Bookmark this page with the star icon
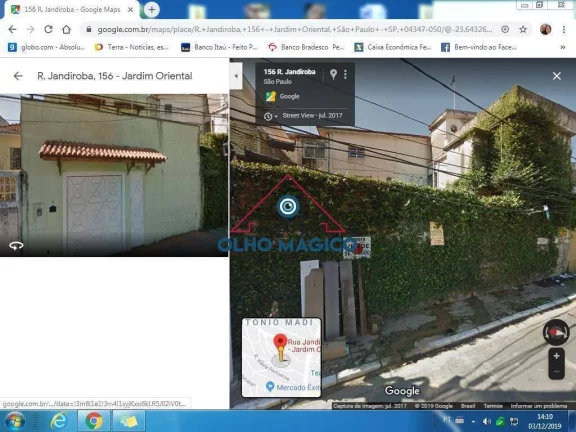 (523, 29)
